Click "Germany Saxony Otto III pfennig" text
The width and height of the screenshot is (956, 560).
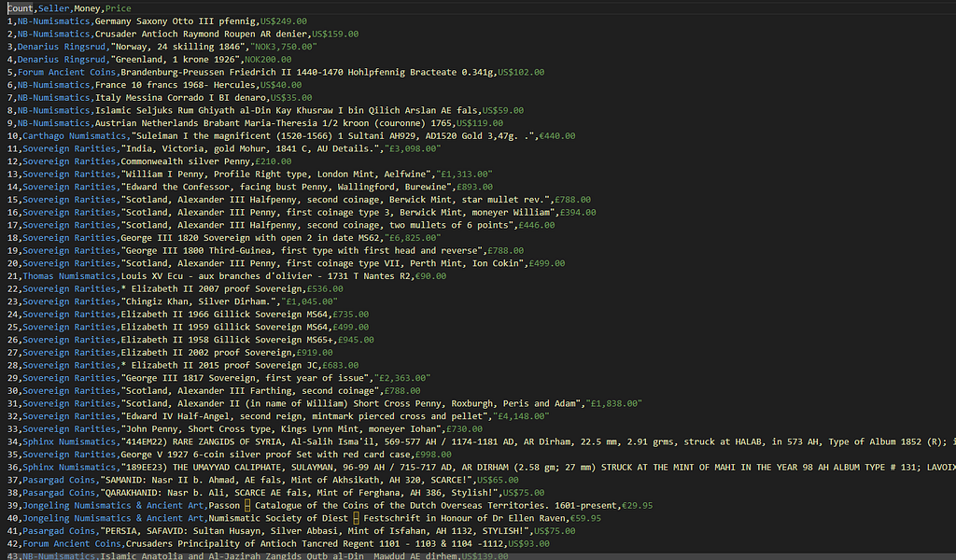click(175, 21)
